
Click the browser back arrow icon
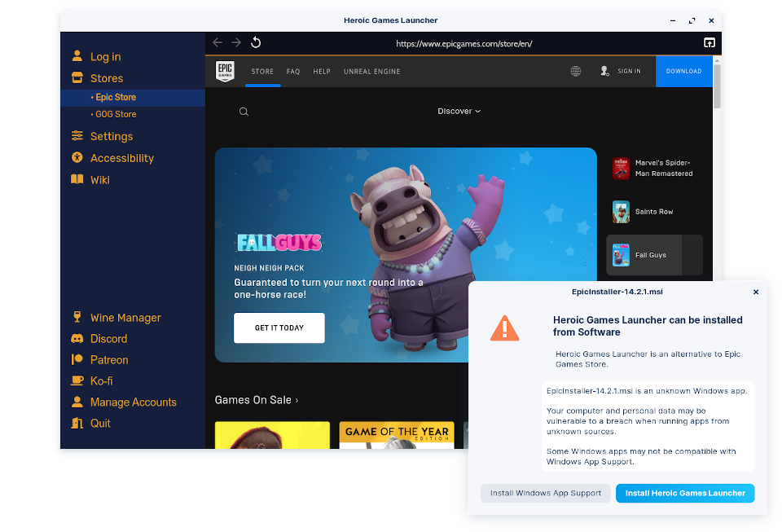point(217,42)
